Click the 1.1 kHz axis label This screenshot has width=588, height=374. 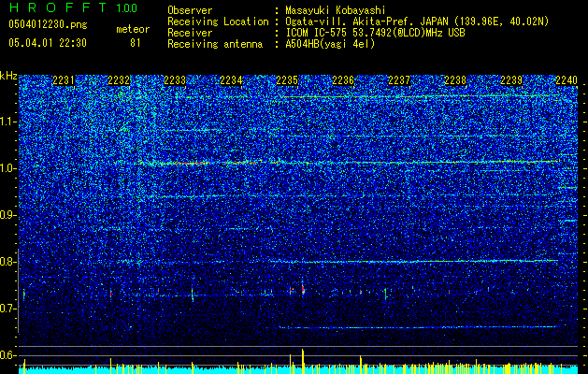click(7, 122)
